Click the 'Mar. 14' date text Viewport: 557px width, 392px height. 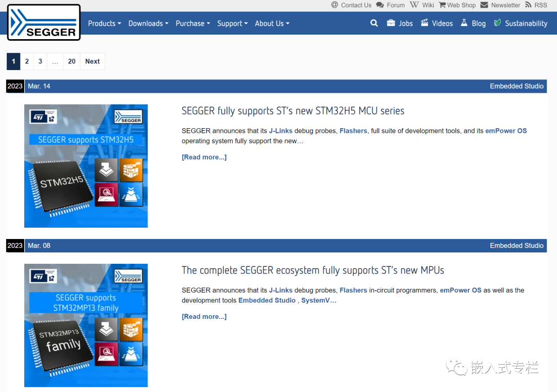[39, 86]
